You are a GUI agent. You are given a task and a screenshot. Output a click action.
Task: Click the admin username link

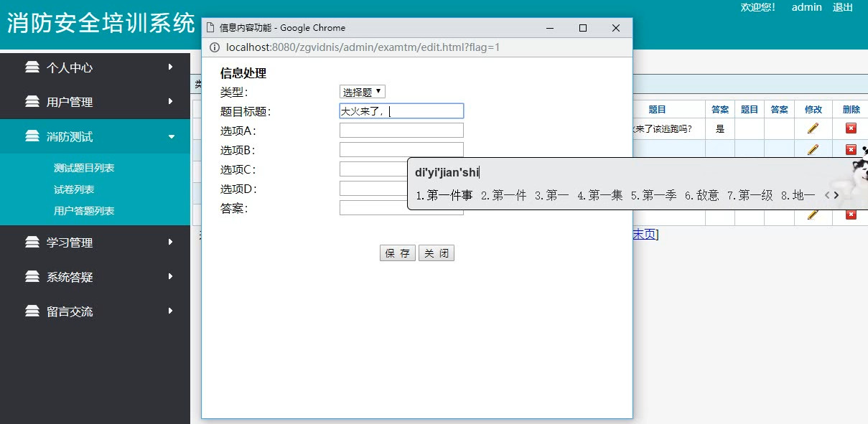[806, 7]
